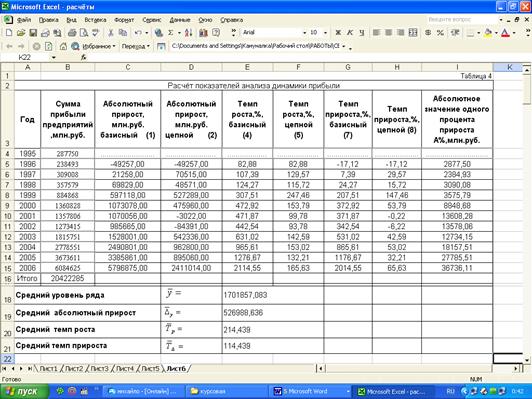Expand the Arial font name dropdown

coord(304,33)
